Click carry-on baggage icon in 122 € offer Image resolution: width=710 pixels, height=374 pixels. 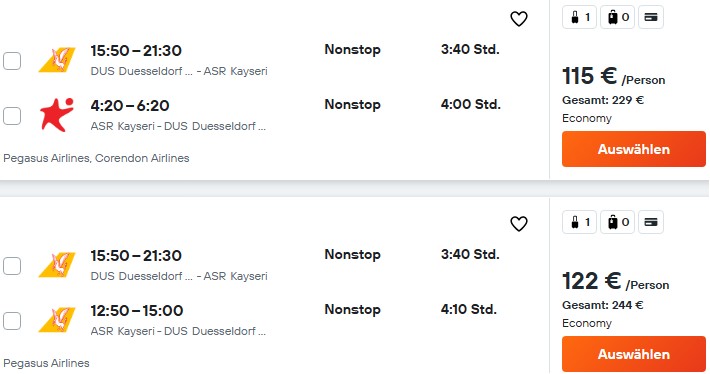coord(579,222)
